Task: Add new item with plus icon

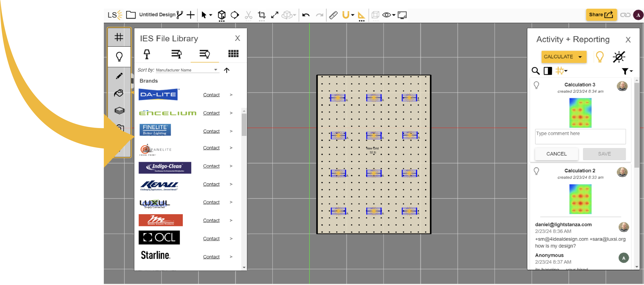Action: (191, 15)
